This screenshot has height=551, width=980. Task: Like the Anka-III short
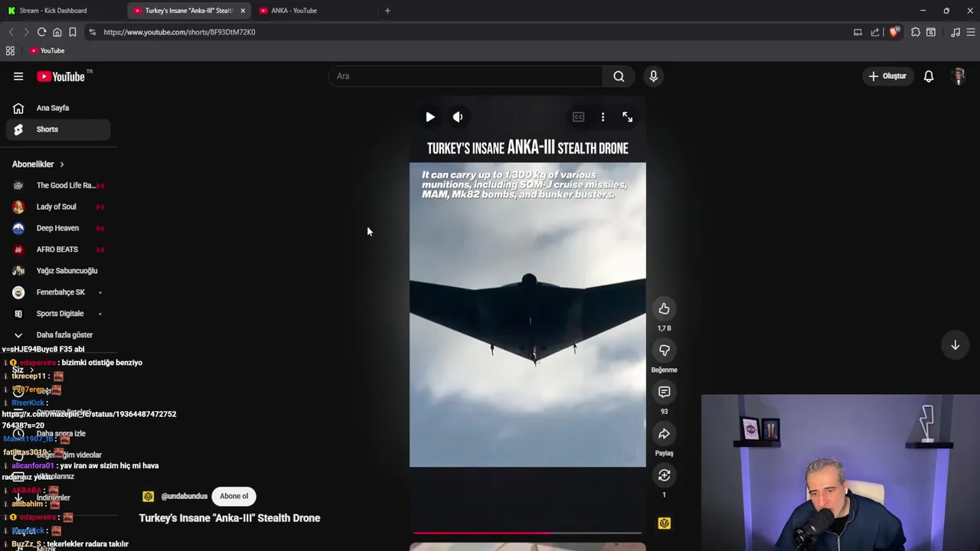tap(664, 308)
